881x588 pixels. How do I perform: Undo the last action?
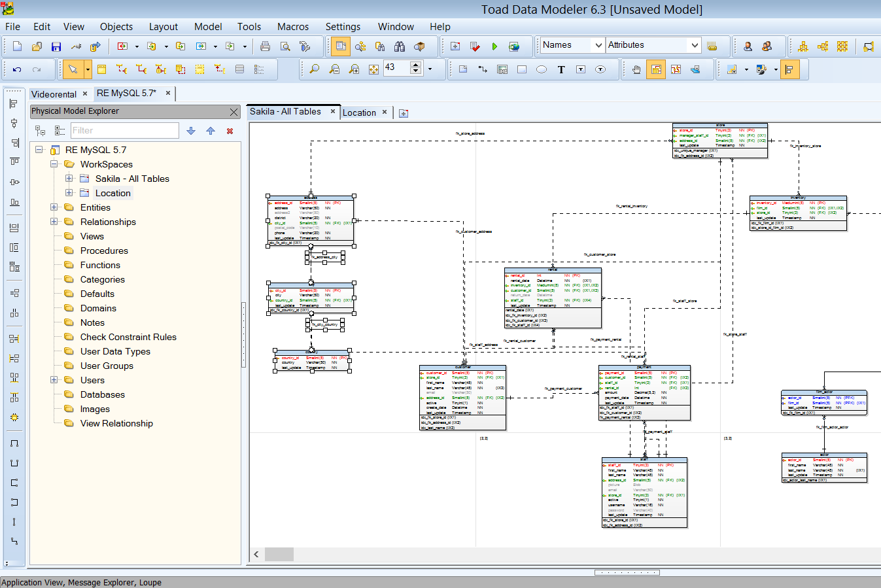[17, 69]
